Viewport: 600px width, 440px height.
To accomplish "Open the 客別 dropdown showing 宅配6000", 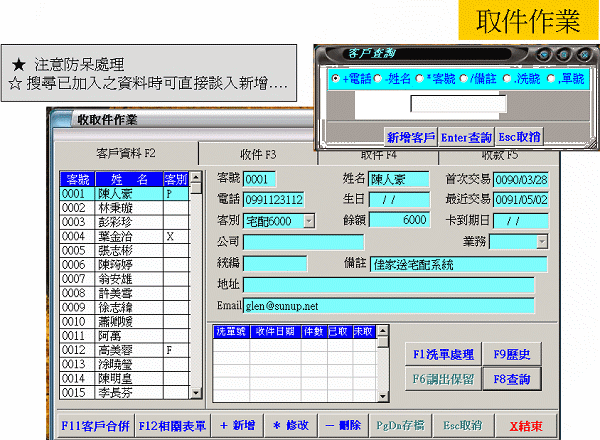I will [x=308, y=220].
